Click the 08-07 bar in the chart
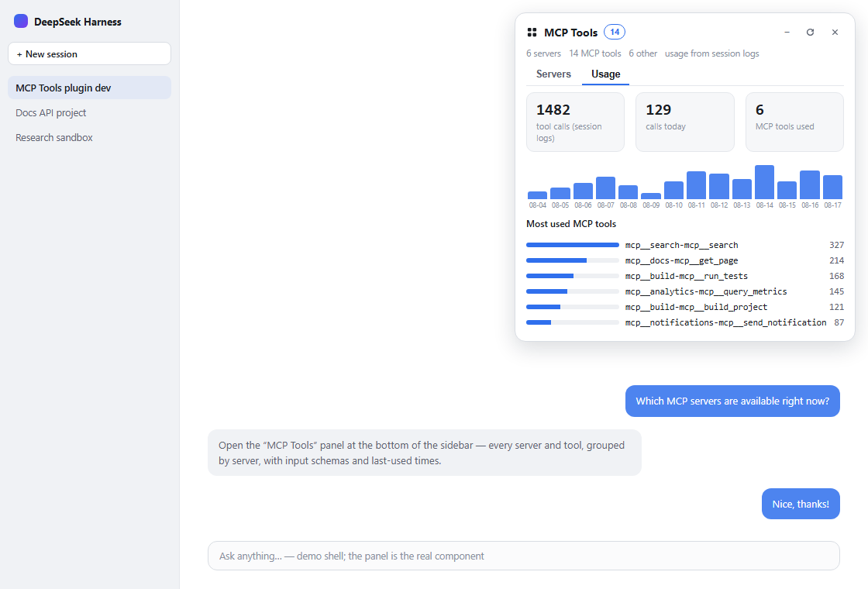 605,188
